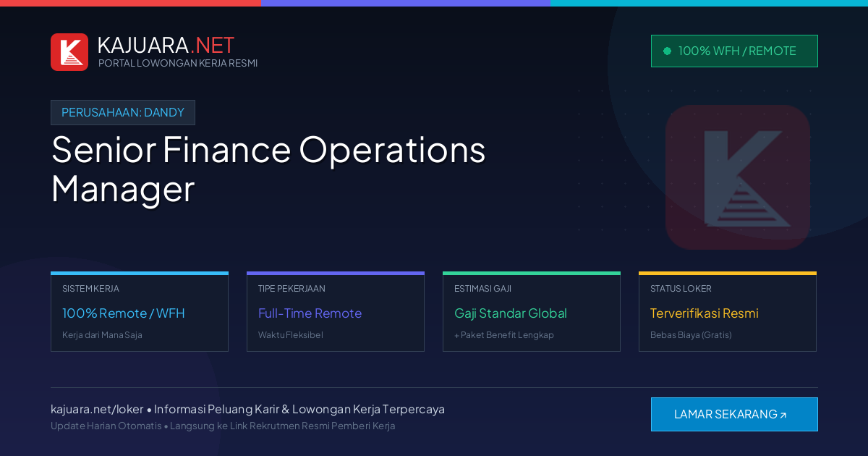Click the green dot in WFH badge
The image size is (868, 456).
667,51
